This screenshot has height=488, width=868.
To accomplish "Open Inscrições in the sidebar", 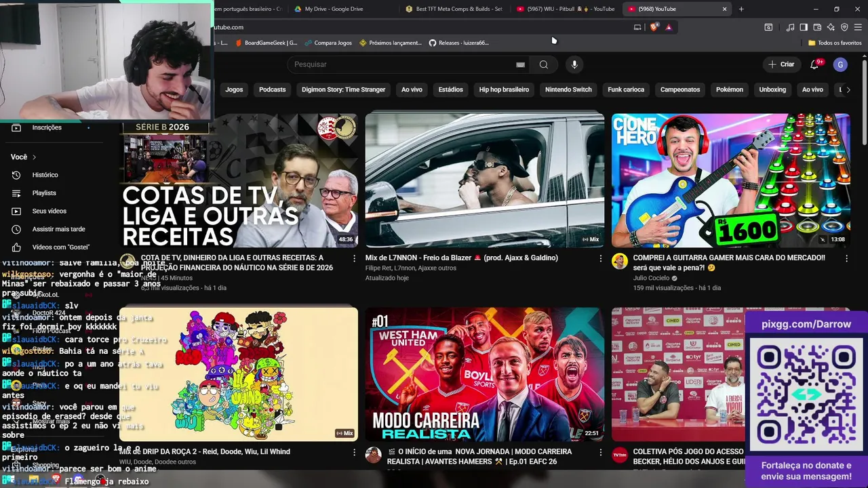I will click(47, 127).
